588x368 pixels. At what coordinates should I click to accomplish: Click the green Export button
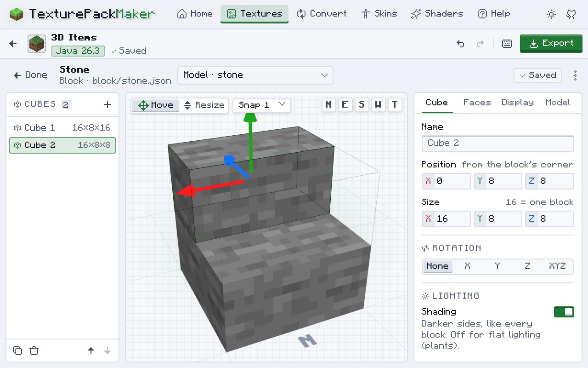(x=551, y=44)
